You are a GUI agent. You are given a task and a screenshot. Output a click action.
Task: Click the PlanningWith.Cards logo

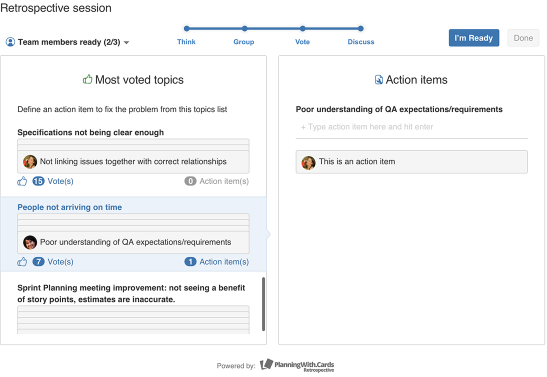297,365
